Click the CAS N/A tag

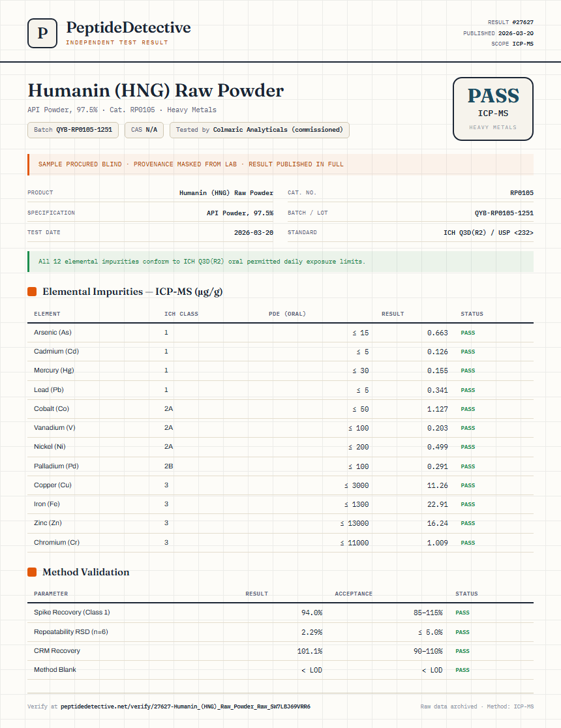coord(144,130)
